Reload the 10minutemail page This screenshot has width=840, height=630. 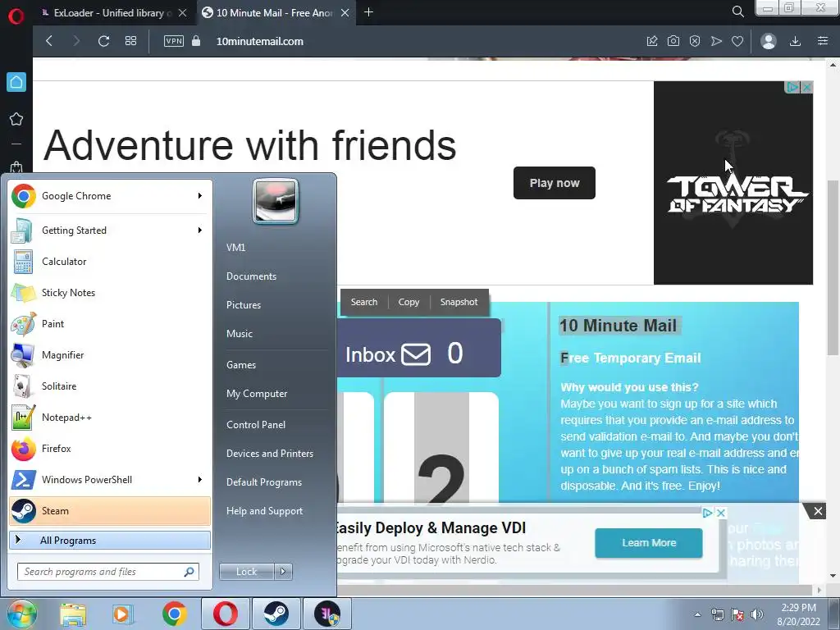[x=104, y=41]
